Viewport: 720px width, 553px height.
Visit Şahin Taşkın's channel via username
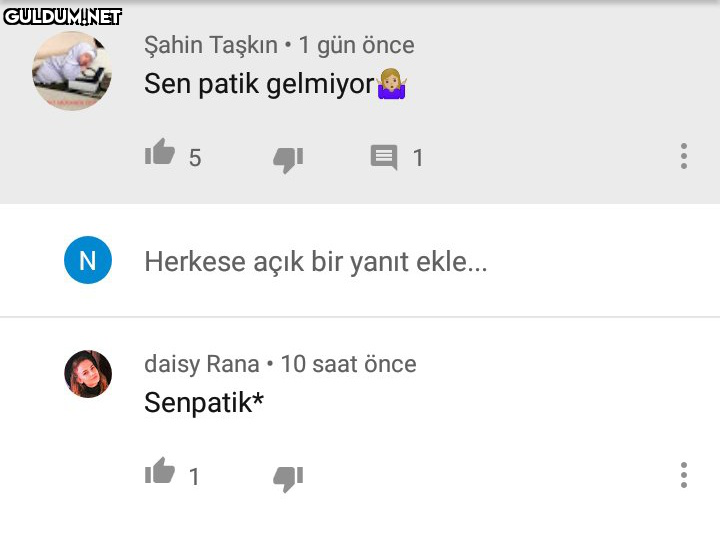[211, 45]
